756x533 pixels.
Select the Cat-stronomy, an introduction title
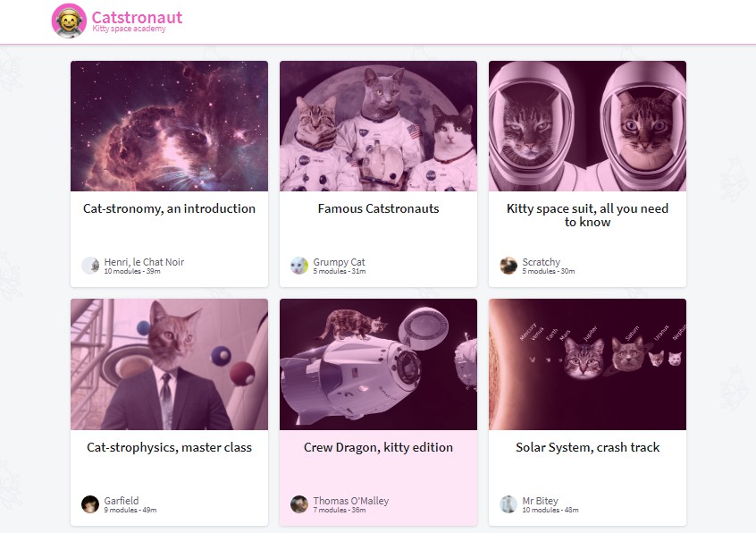(169, 208)
